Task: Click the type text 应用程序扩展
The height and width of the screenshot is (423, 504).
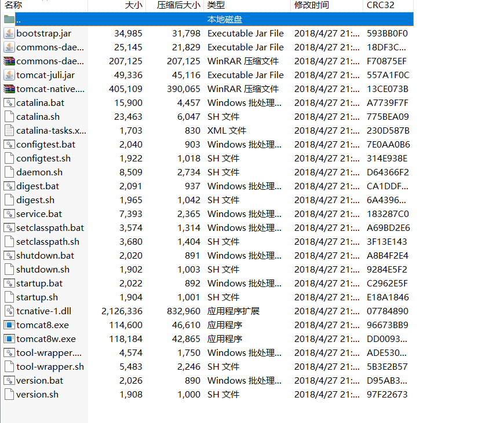Action: (x=233, y=311)
